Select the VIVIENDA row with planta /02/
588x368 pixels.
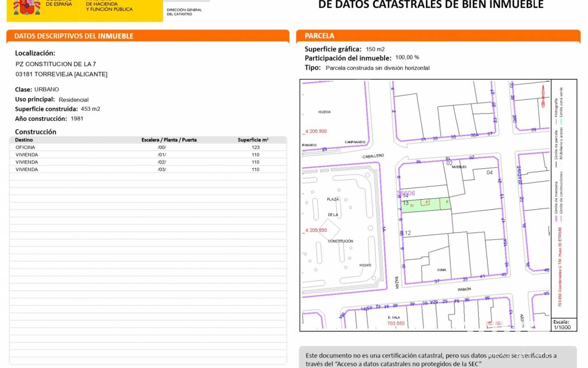148,162
